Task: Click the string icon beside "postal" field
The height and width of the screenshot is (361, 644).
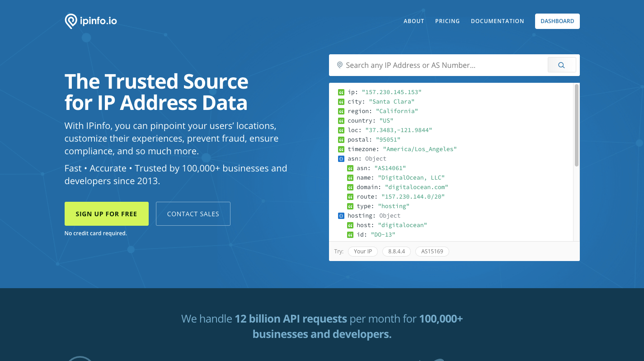Action: pyautogui.click(x=341, y=140)
